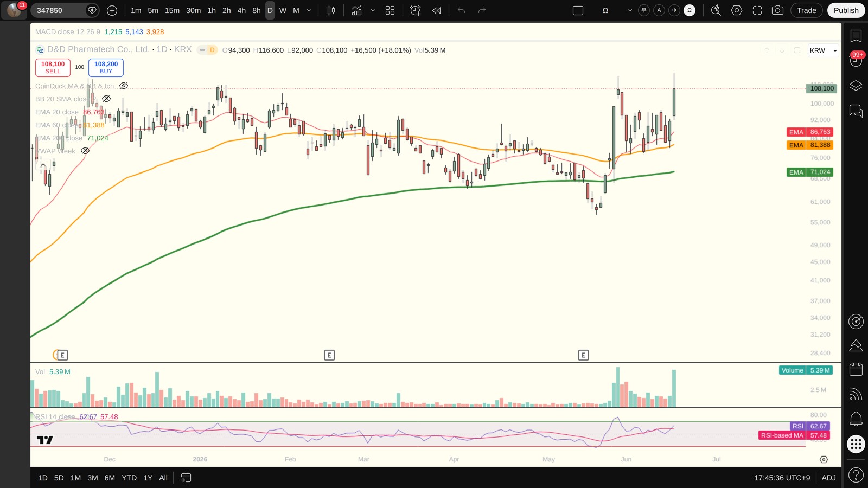Open the candlestick chart type selector
Image resolution: width=868 pixels, height=488 pixels.
[331, 10]
